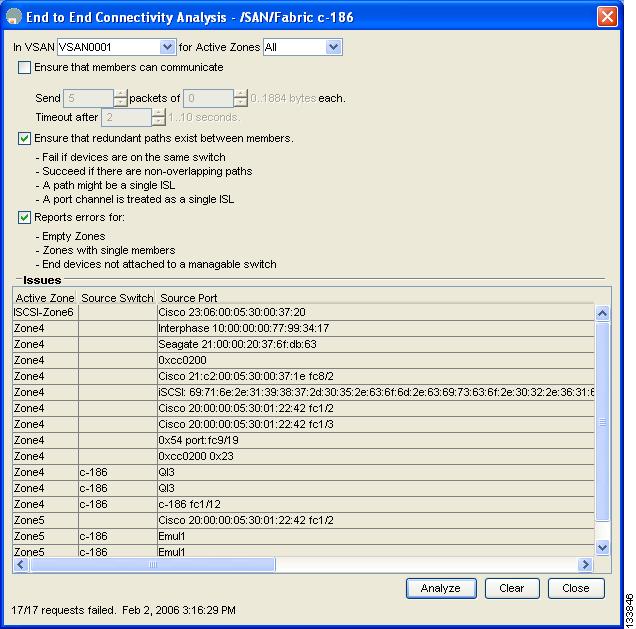Select the 0xcc0200 0x23 cell
The height and width of the screenshot is (629, 636).
tap(376, 456)
